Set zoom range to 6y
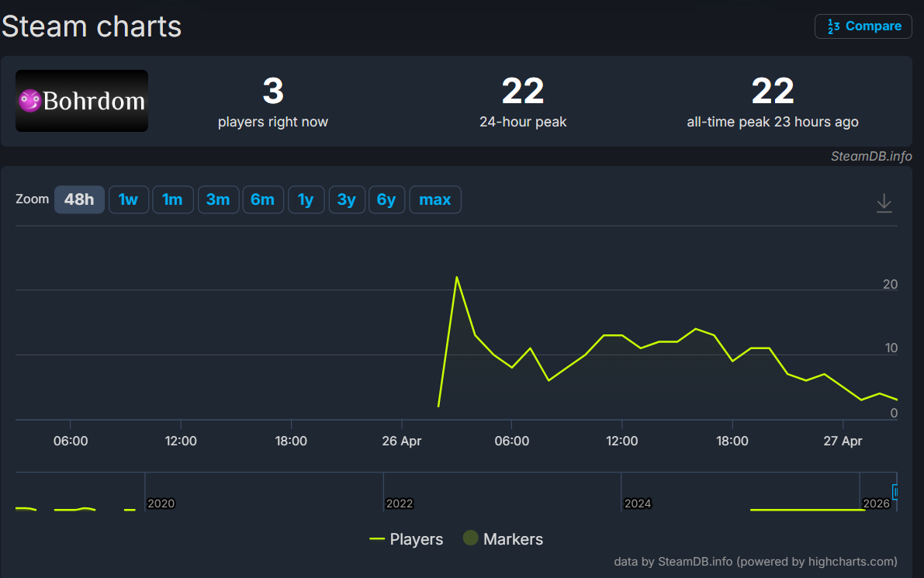This screenshot has height=578, width=924. (386, 199)
